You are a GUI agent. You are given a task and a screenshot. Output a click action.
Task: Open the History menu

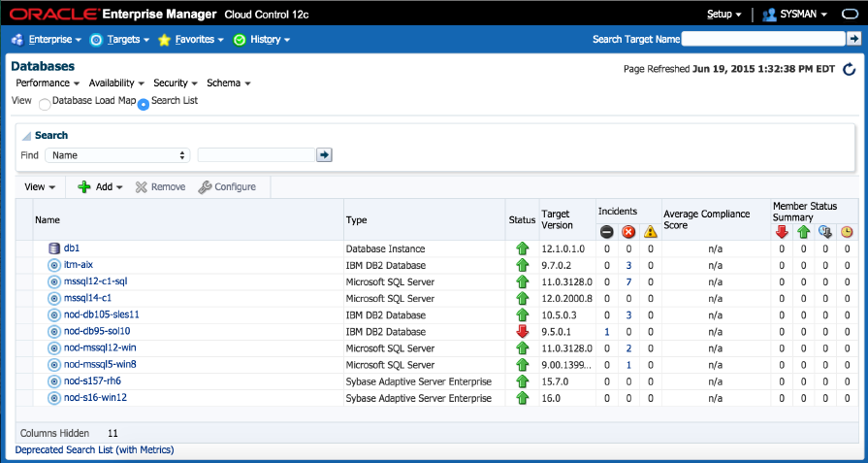click(271, 40)
